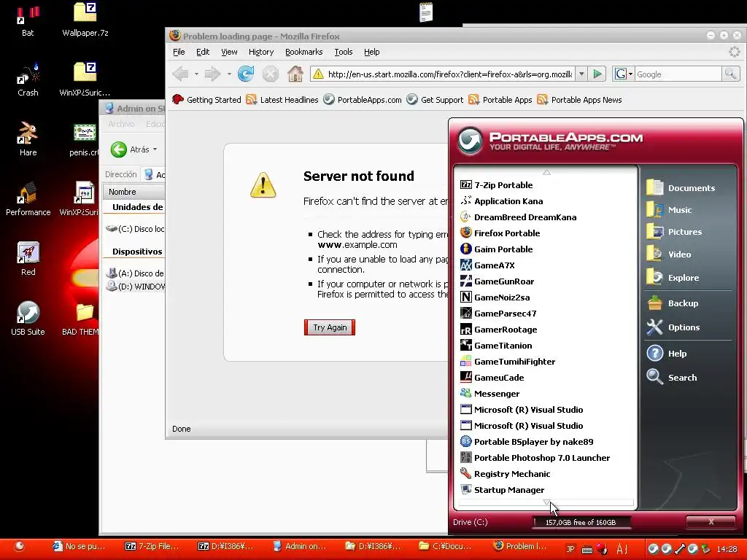Open the Firefox Edit menu
This screenshot has height=560, width=747.
click(x=203, y=52)
